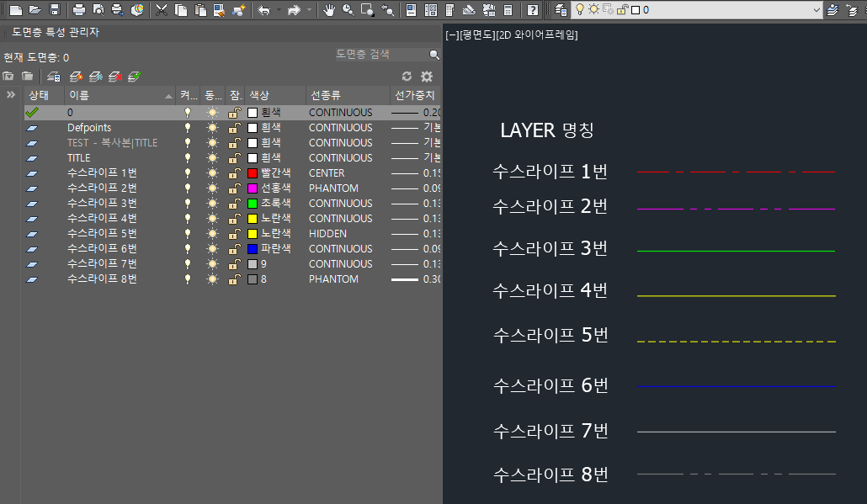
Task: Open the QuickCalc calculator icon
Action: 508,9
